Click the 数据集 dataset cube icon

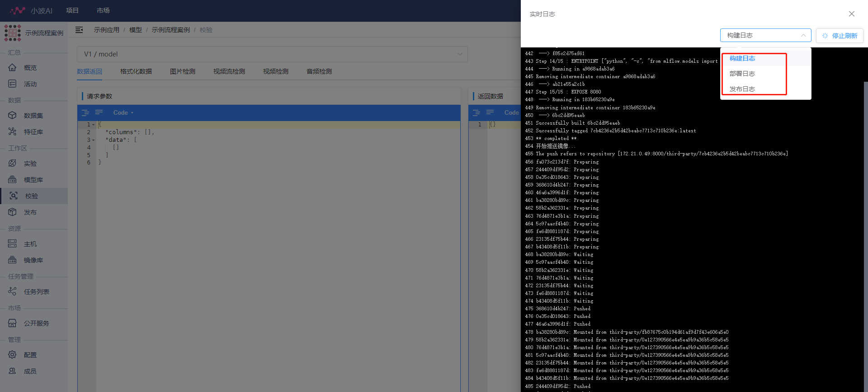12,115
